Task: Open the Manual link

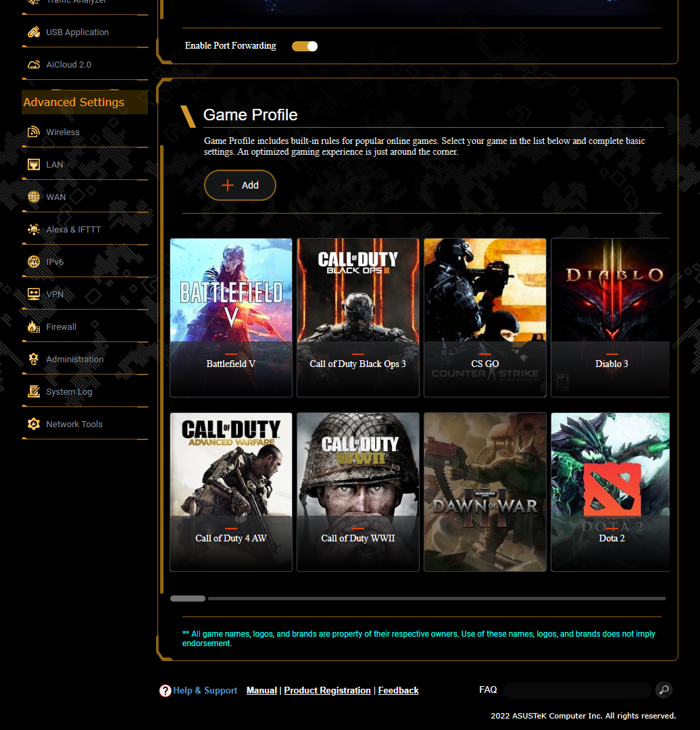Action: tap(261, 690)
